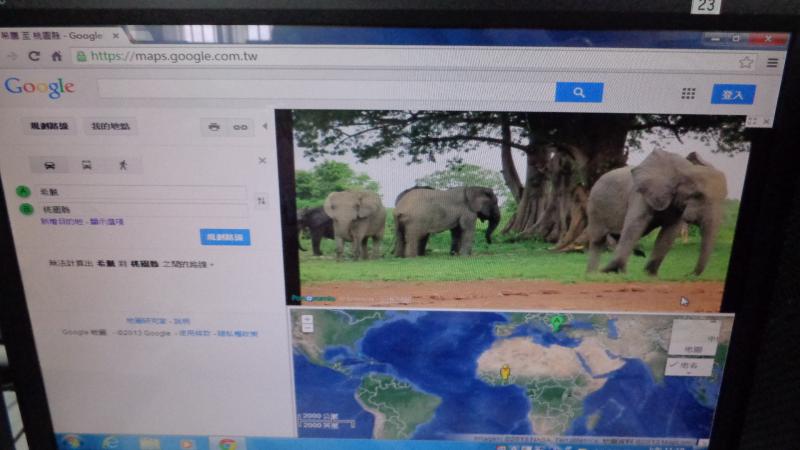Image resolution: width=800 pixels, height=450 pixels.
Task: Choose walking directions icon
Action: point(123,165)
